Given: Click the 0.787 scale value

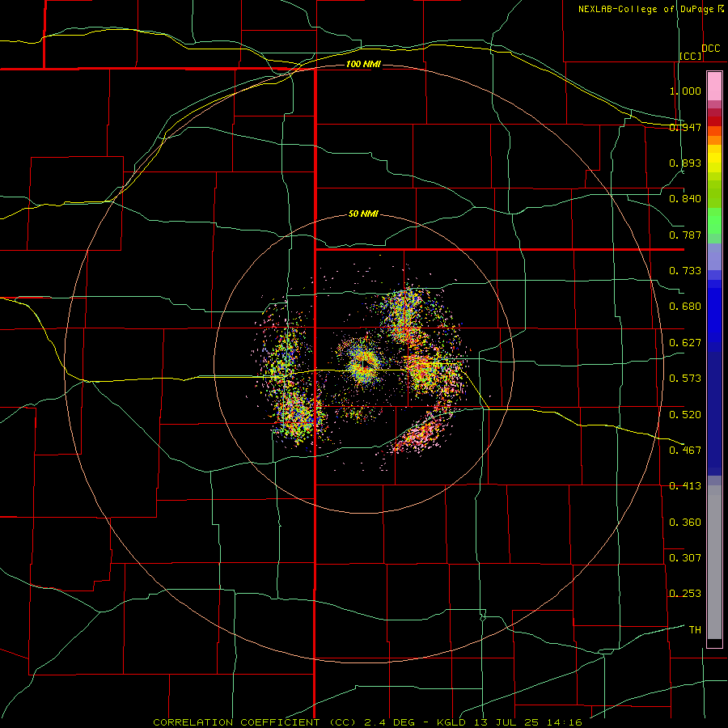Looking at the screenshot, I should 685,235.
